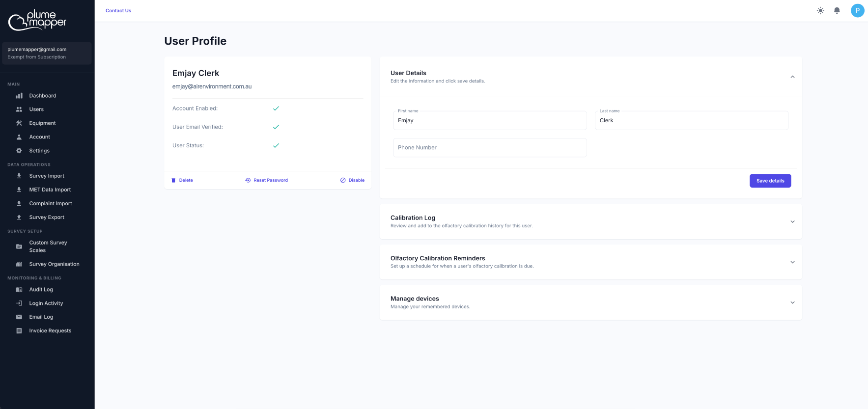Click the Audit Log icon
Screen dimensions: 868x409
pos(19,290)
